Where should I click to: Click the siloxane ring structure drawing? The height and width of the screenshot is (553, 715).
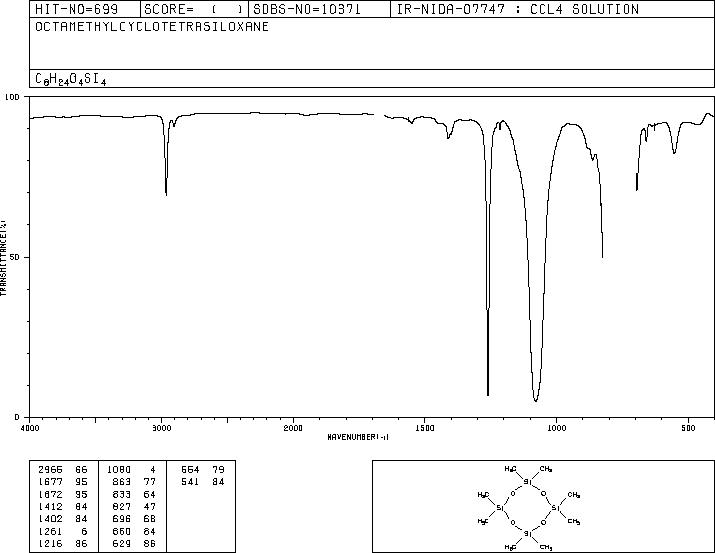coord(528,507)
